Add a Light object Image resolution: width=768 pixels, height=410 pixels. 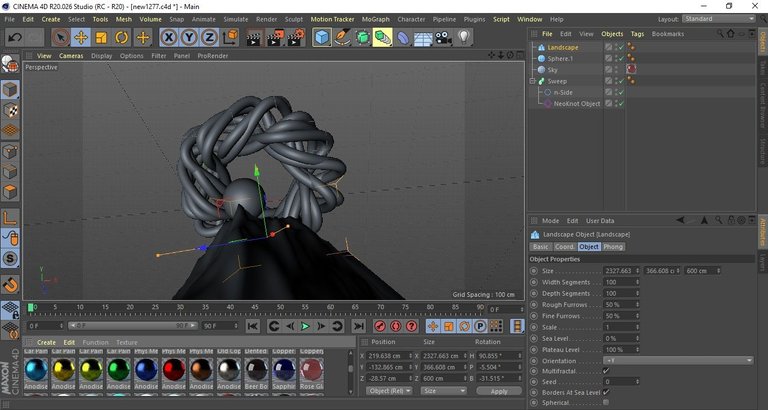coord(464,37)
